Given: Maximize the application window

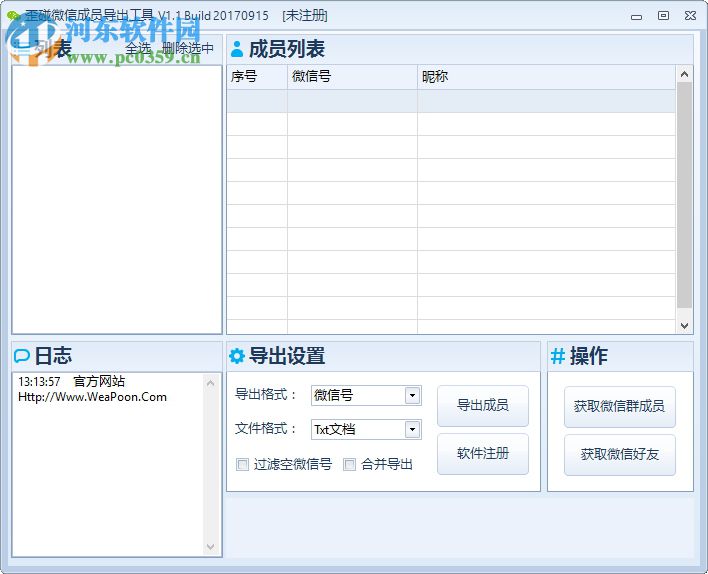Looking at the screenshot, I should pyautogui.click(x=663, y=16).
